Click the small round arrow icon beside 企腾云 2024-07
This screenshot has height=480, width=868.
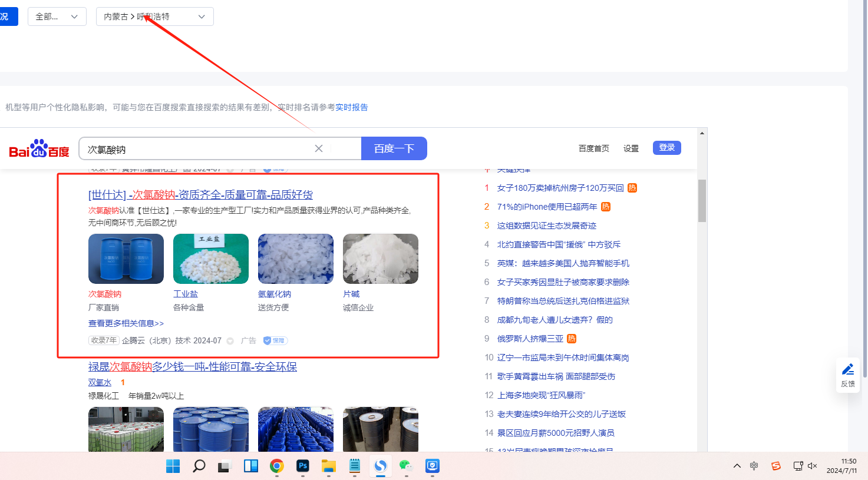point(230,341)
